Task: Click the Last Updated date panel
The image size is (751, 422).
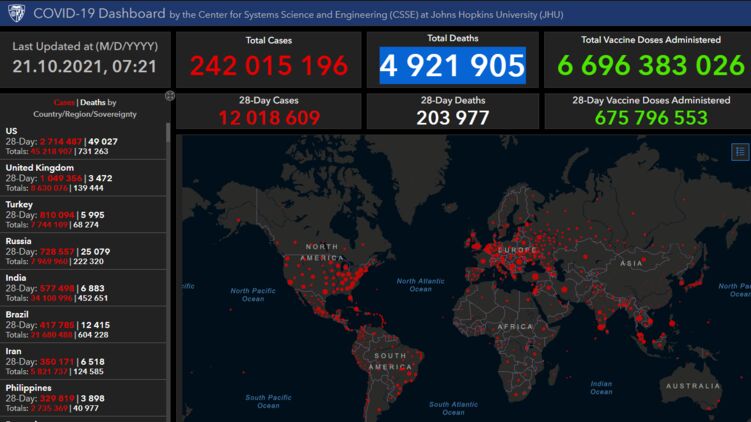Action: (x=85, y=59)
